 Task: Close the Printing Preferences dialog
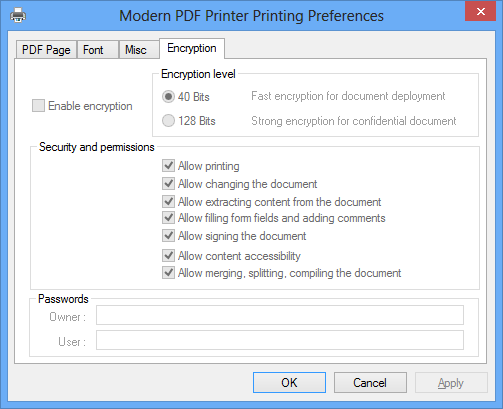click(480, 12)
